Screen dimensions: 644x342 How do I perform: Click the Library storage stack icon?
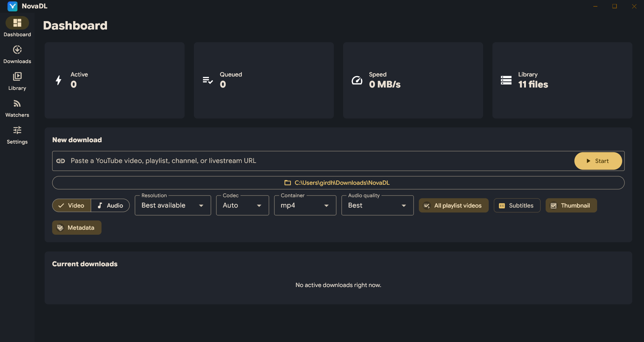506,80
